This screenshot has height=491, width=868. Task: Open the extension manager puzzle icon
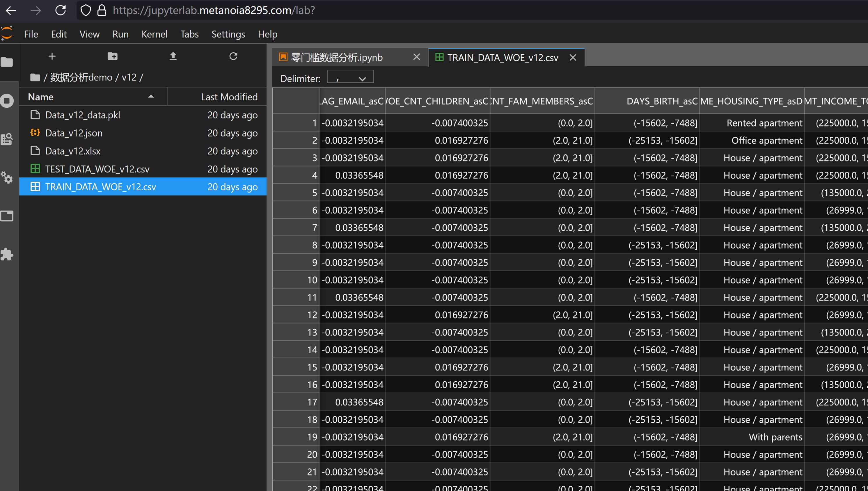pyautogui.click(x=7, y=254)
